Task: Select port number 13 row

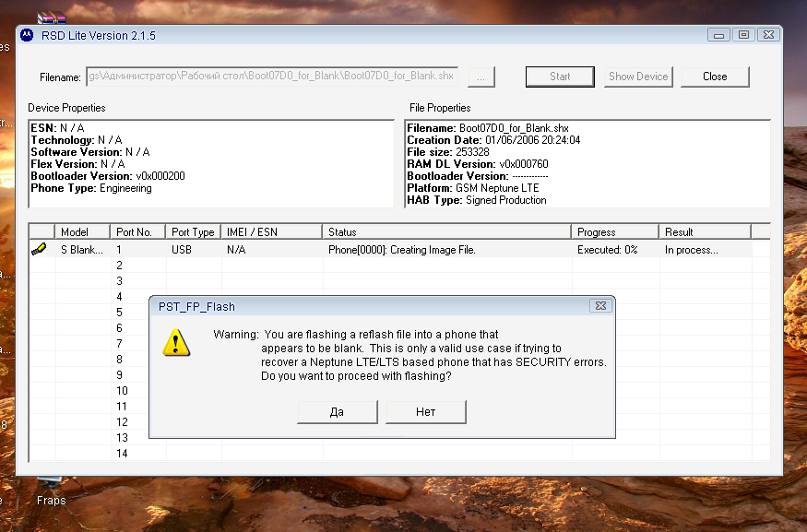Action: (122, 438)
